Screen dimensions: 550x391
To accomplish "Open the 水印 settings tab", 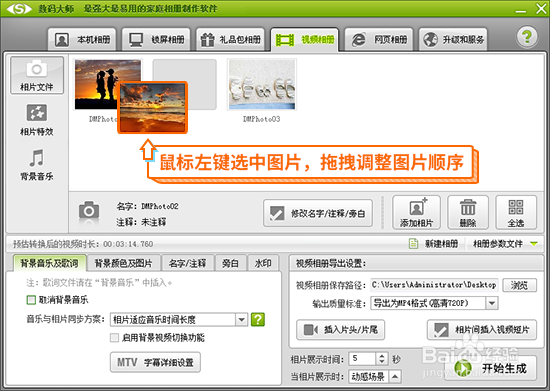I will click(263, 263).
